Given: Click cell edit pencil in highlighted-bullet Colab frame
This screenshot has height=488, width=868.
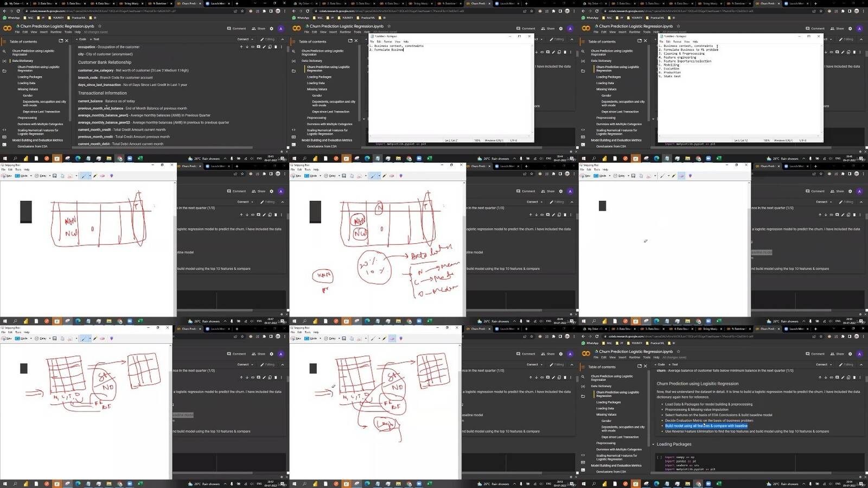Looking at the screenshot, I should [x=843, y=377].
